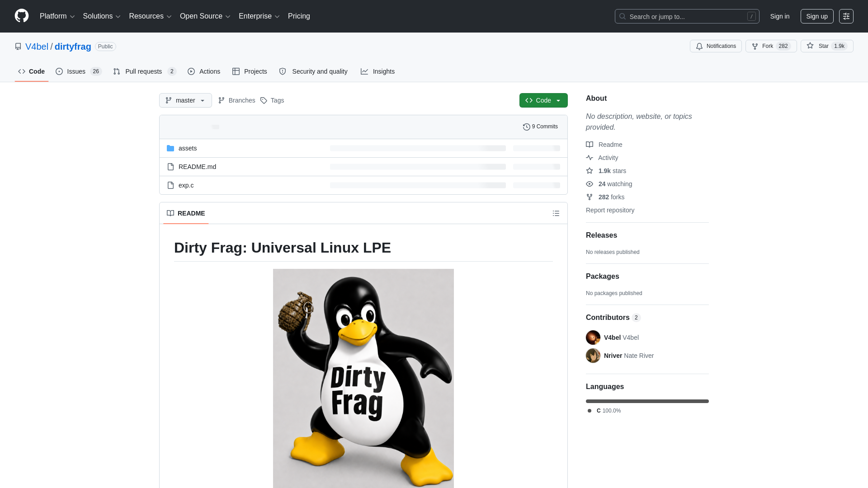Click the search magnifier icon
Viewport: 868px width, 488px height.
pos(623,16)
